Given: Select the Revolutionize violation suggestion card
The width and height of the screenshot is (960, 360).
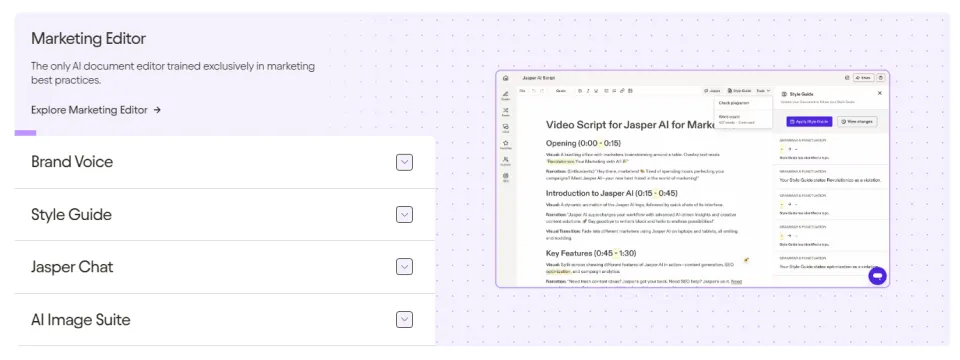Looking at the screenshot, I should tap(830, 176).
